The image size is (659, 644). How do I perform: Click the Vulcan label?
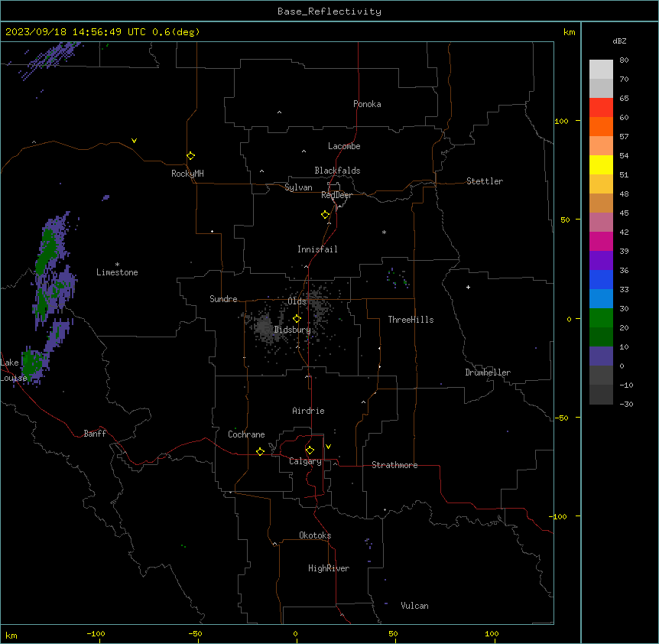[x=415, y=606]
